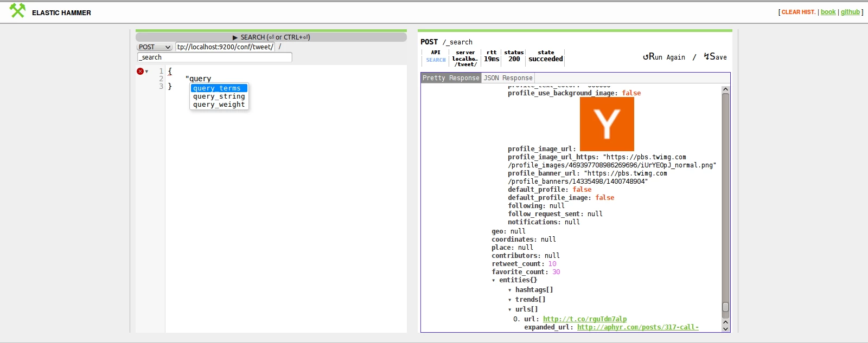
Task: Click the retweet_count value 10
Action: (x=552, y=264)
